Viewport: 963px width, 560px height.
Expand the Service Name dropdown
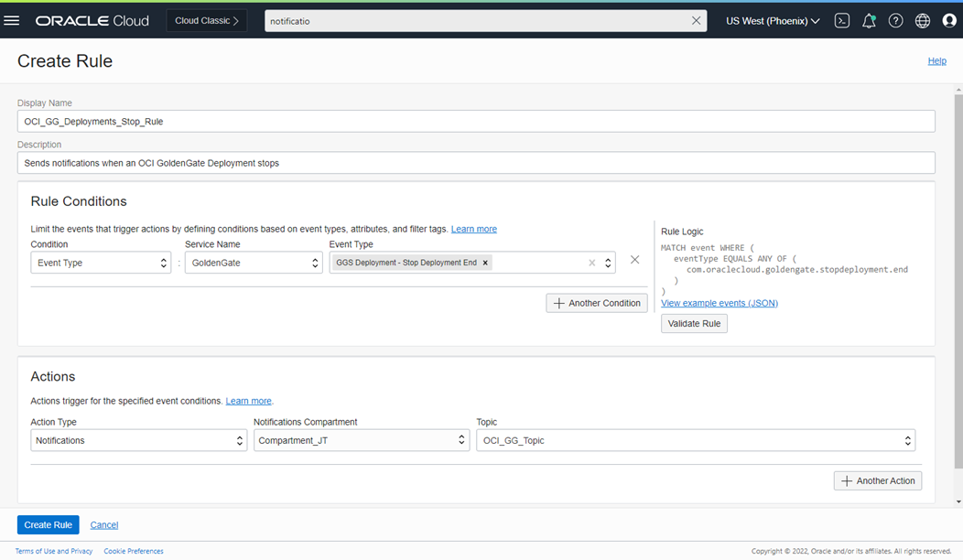[254, 263]
